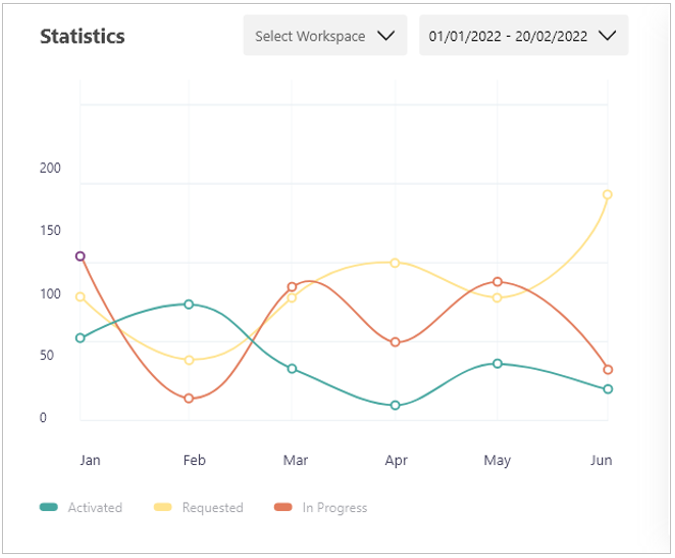Click the Activated data point for Jun
The image size is (675, 558).
click(607, 389)
